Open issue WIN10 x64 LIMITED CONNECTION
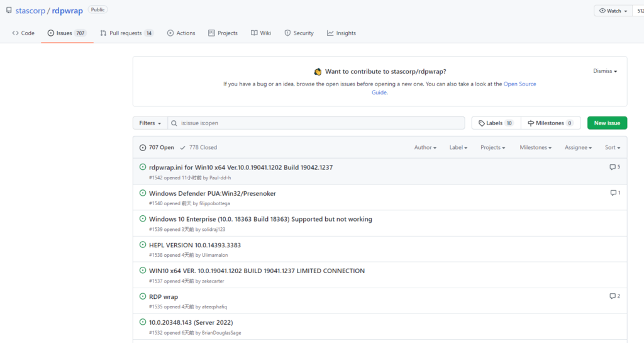 [x=257, y=271]
